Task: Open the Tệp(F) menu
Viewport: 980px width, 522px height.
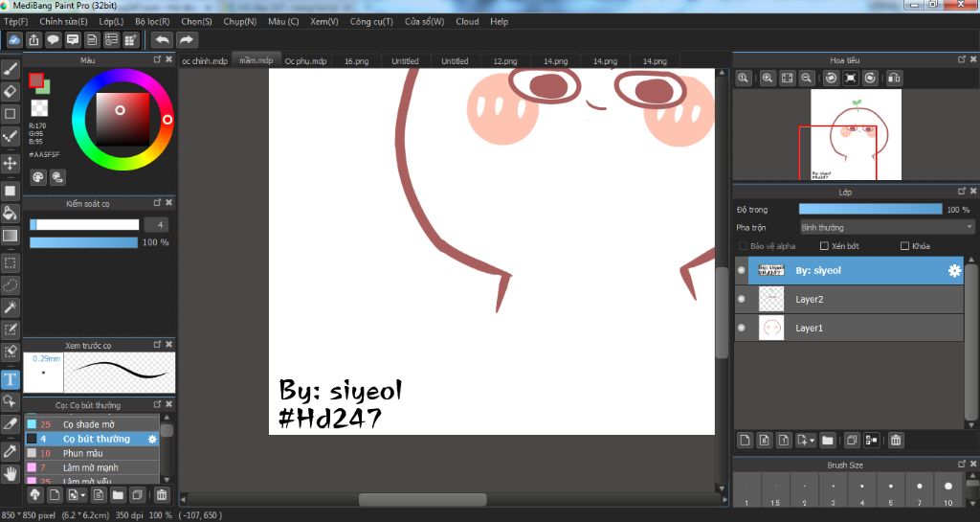Action: pyautogui.click(x=16, y=21)
